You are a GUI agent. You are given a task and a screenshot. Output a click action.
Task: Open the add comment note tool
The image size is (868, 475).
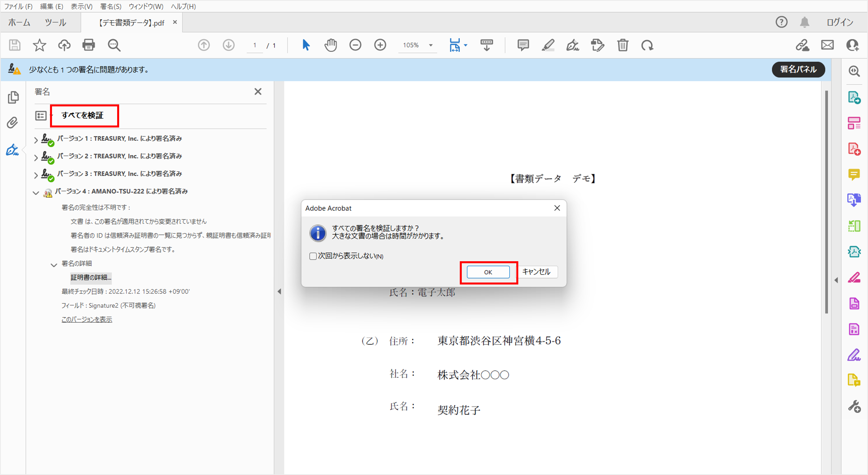[x=523, y=45]
